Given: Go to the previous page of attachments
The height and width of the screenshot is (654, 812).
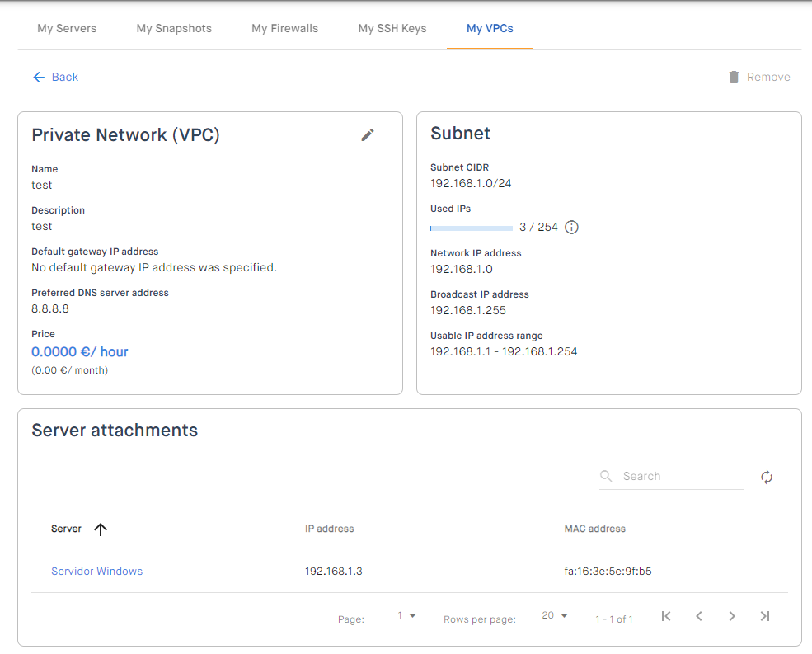Looking at the screenshot, I should point(698,616).
